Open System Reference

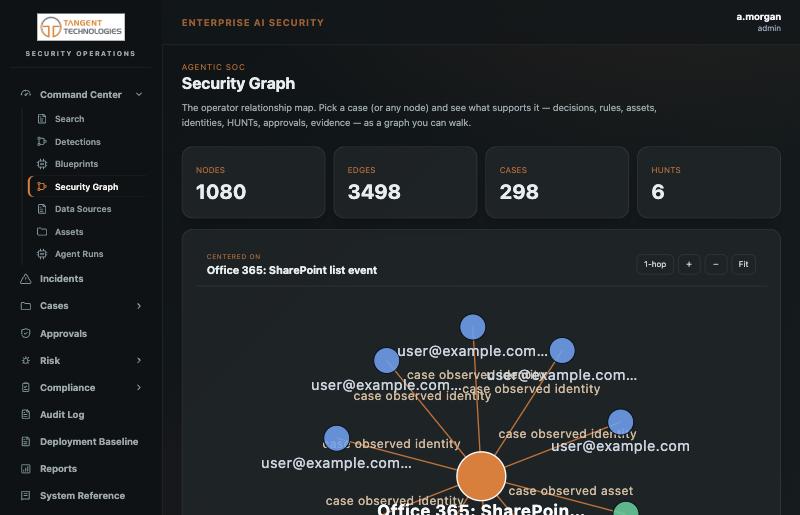click(82, 496)
